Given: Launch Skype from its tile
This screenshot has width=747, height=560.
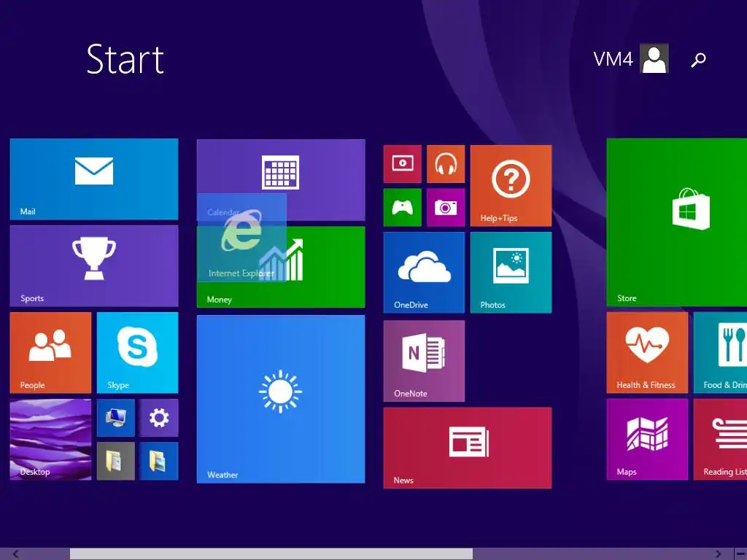Looking at the screenshot, I should point(137,353).
